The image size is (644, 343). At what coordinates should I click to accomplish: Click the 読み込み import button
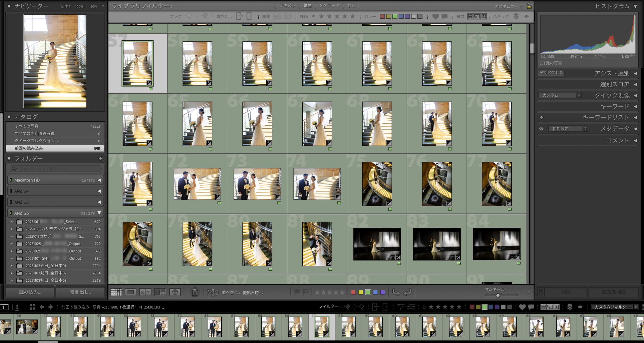click(x=30, y=292)
